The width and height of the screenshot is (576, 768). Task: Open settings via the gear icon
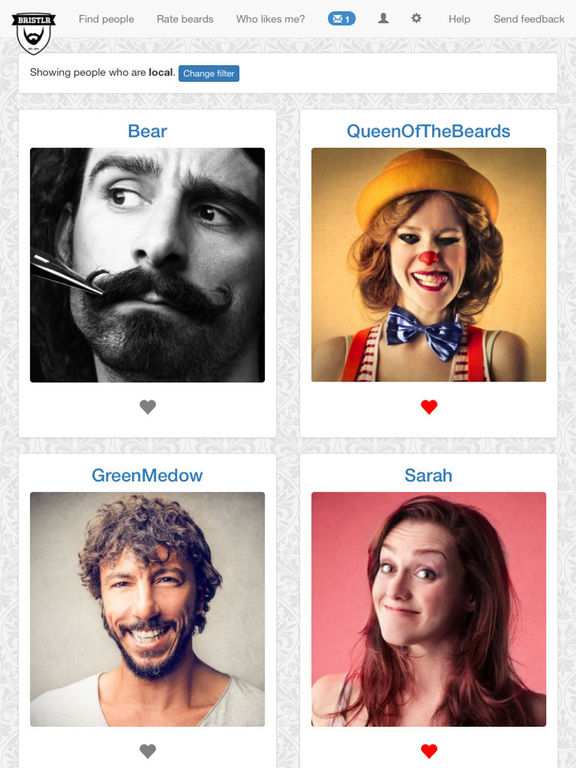pos(416,18)
